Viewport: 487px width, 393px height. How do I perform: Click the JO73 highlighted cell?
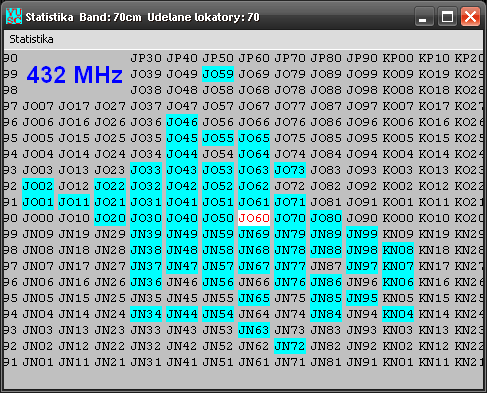click(x=290, y=170)
